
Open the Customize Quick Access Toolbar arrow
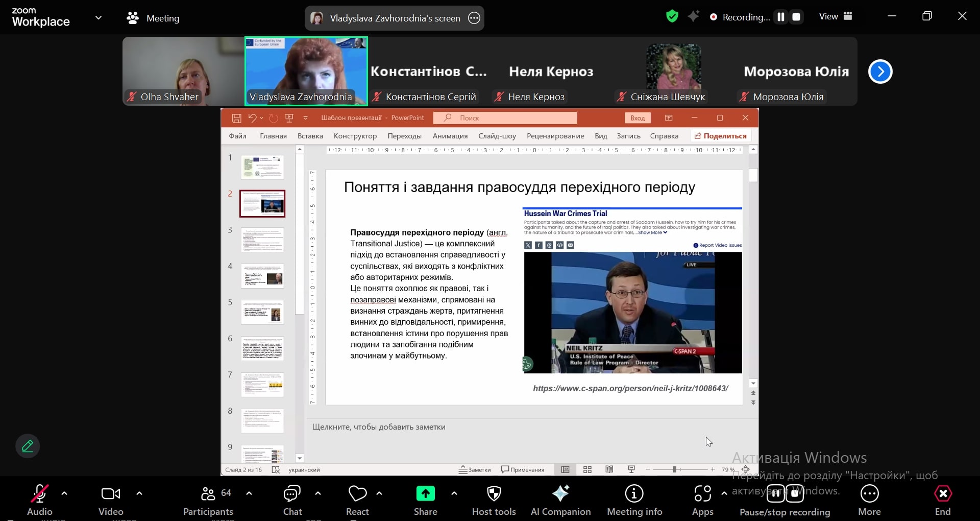pyautogui.click(x=306, y=118)
